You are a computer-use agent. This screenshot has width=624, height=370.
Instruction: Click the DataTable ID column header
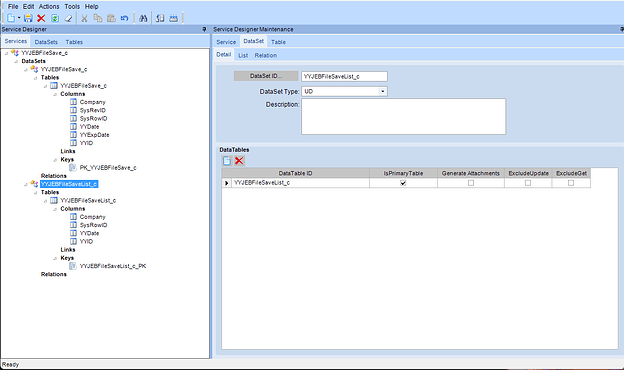click(295, 173)
